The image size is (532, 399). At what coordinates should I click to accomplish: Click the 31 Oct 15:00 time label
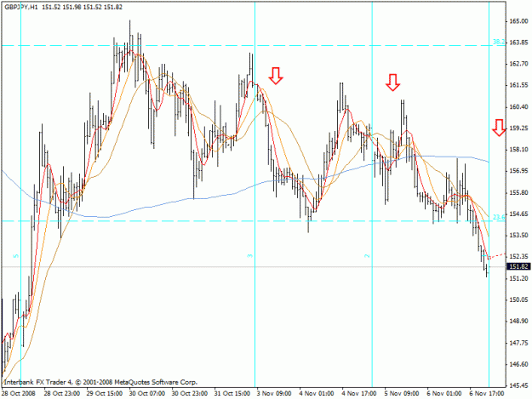[232, 394]
